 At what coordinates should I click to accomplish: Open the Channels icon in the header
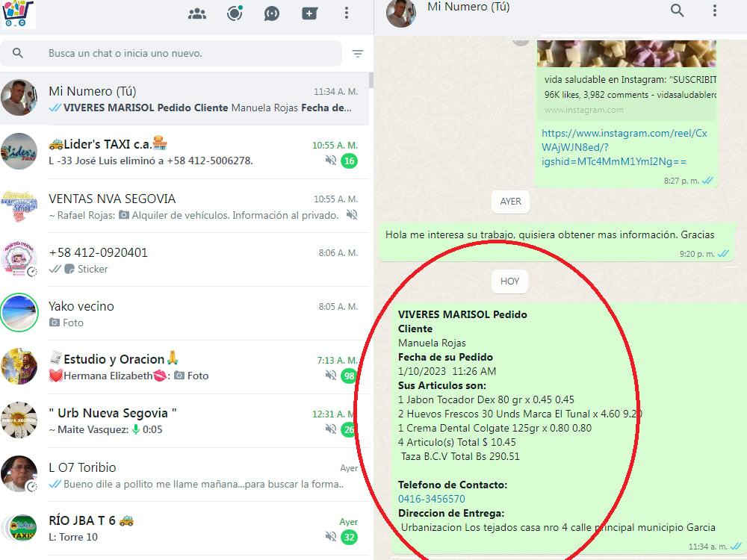272,13
